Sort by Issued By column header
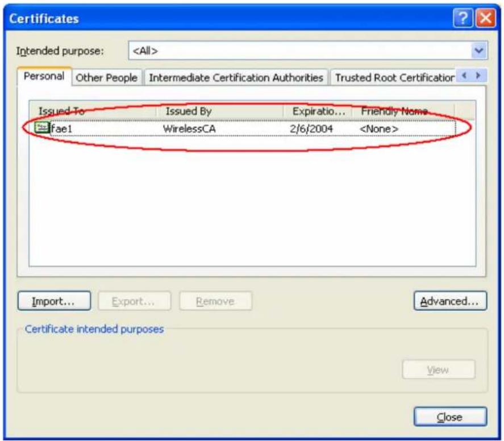 click(x=220, y=111)
